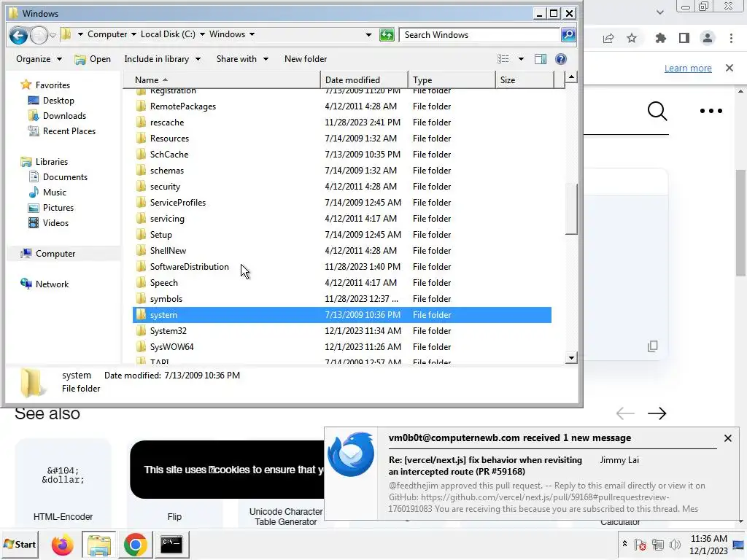This screenshot has width=747, height=560.
Task: Select Desktop in the navigation pane
Action: pos(58,101)
